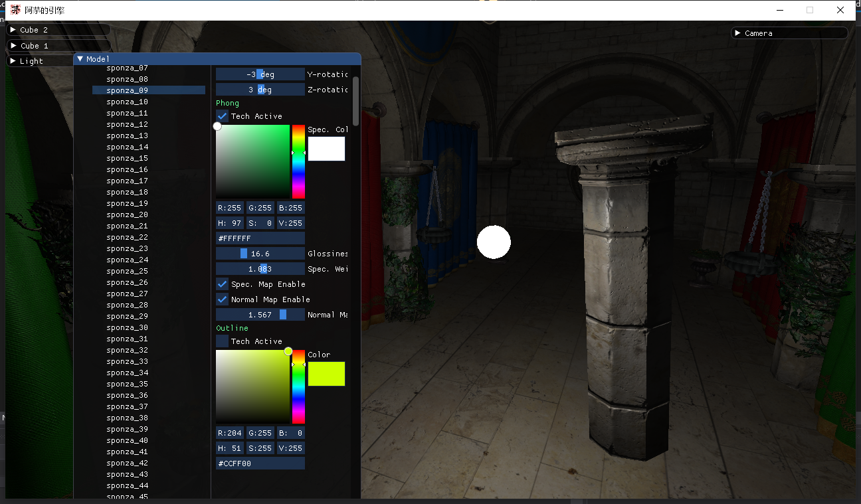Image resolution: width=861 pixels, height=504 pixels.
Task: Disable Spec. Map Enable checkbox
Action: tap(223, 284)
